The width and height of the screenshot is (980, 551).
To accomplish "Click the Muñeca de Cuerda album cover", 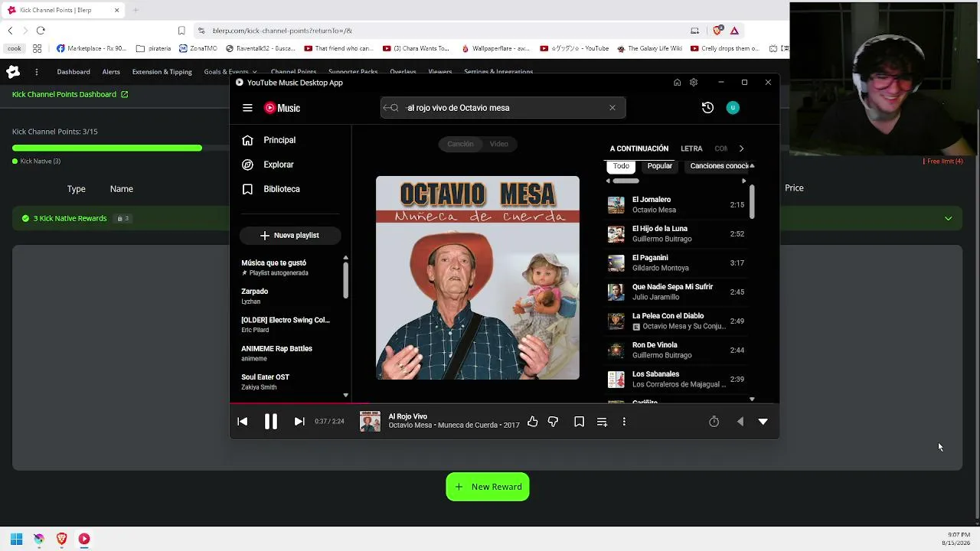I will pyautogui.click(x=478, y=278).
